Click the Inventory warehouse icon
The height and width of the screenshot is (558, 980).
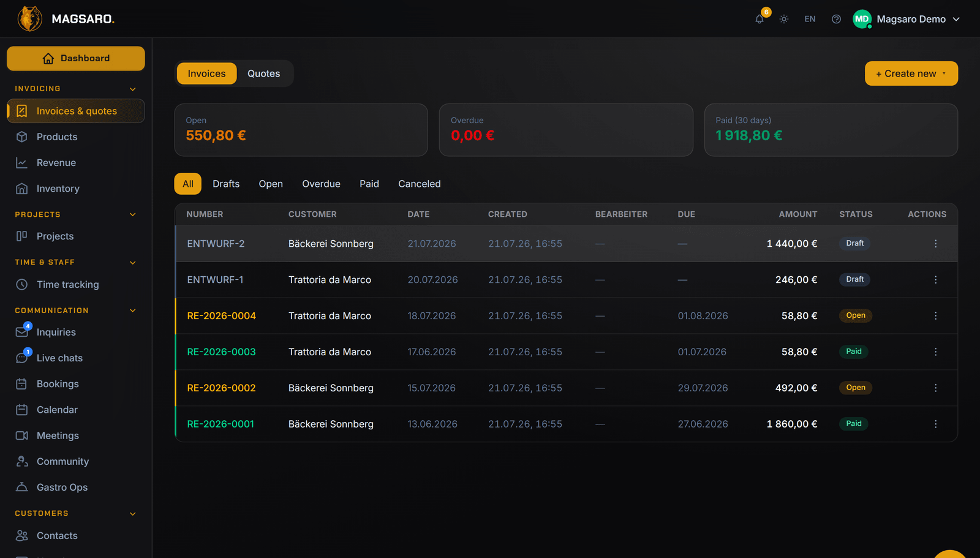click(x=22, y=189)
